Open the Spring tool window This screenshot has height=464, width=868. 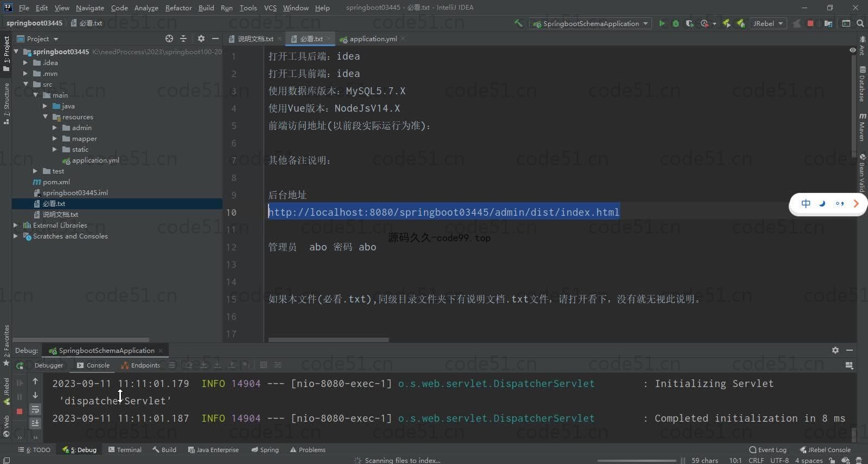pos(265,449)
